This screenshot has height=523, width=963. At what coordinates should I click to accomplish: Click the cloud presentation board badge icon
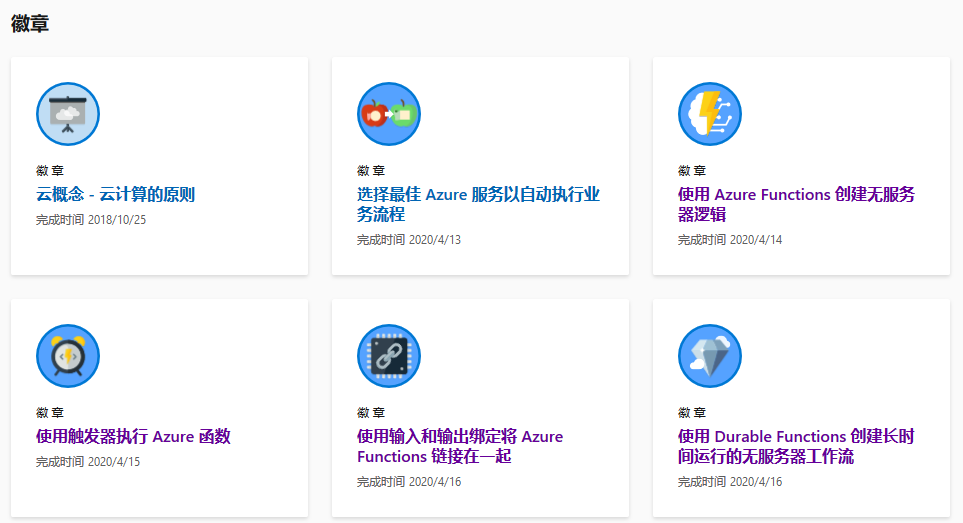click(x=68, y=114)
